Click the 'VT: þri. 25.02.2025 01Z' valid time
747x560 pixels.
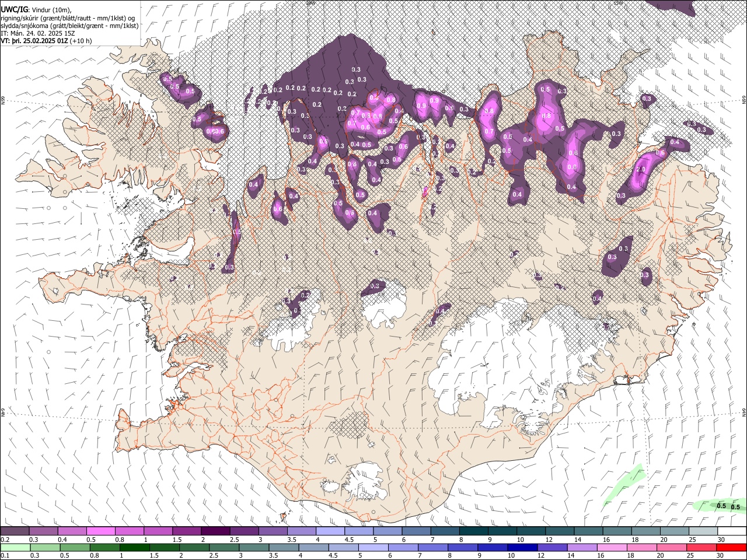tap(34, 41)
